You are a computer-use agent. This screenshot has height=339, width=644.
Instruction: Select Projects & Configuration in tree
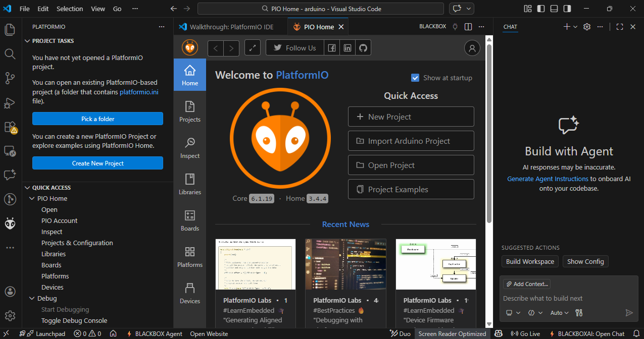(77, 243)
